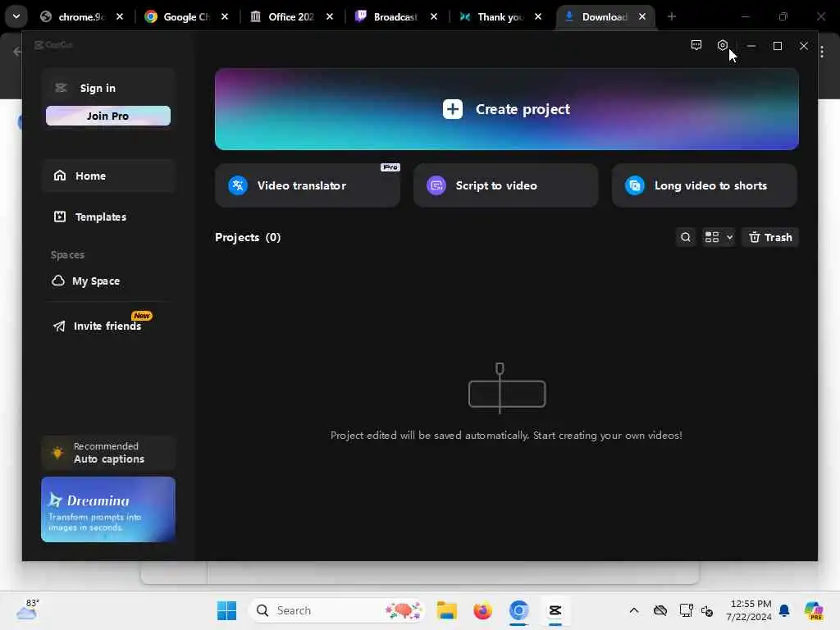Switch to the Office 202 browser tab

[293, 16]
